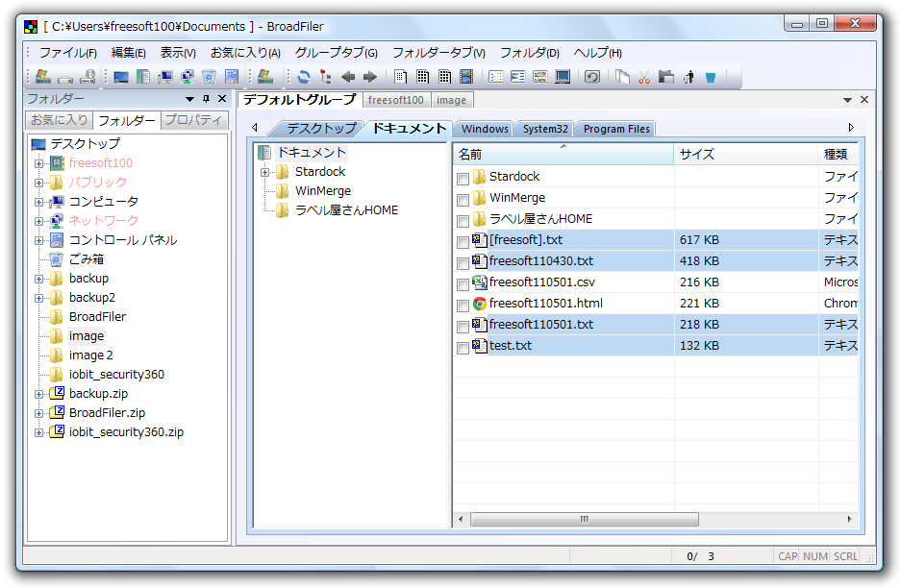Sort by the サイズ column header

pyautogui.click(x=745, y=154)
